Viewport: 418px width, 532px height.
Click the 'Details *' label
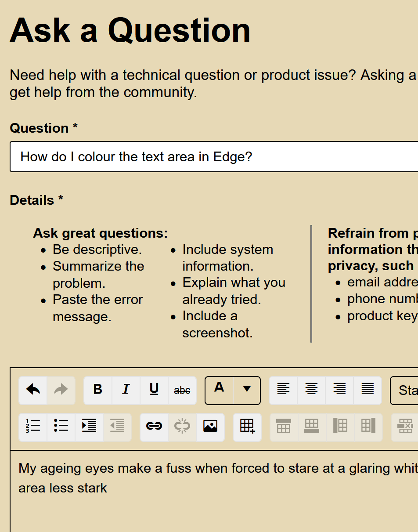point(36,200)
